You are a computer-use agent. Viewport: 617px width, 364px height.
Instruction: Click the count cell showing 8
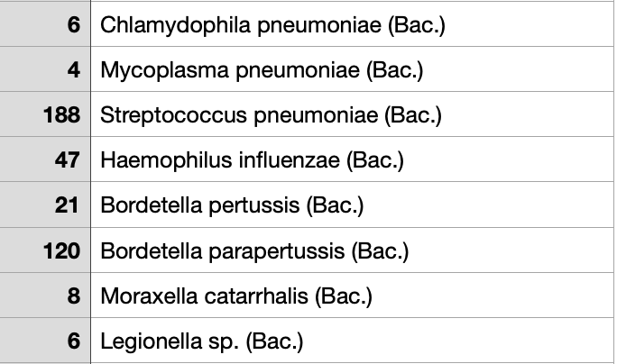pyautogui.click(x=45, y=296)
